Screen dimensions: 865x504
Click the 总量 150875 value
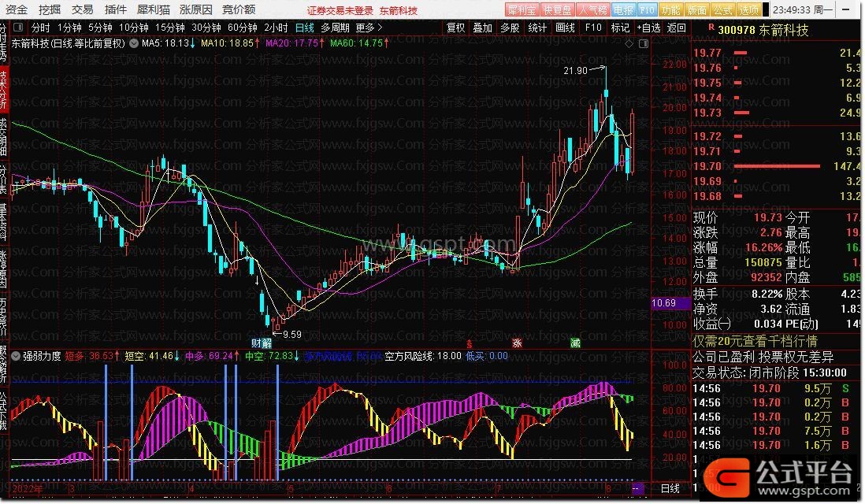point(763,262)
